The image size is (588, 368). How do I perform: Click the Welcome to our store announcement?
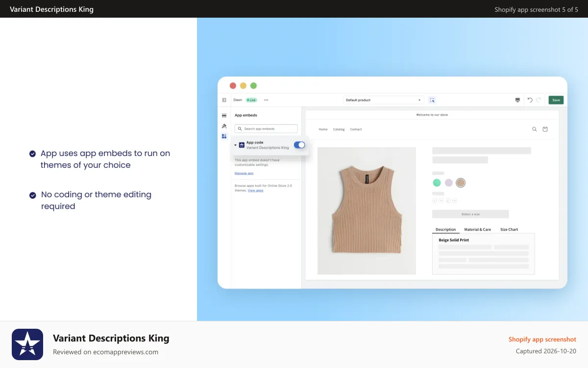[x=432, y=115]
